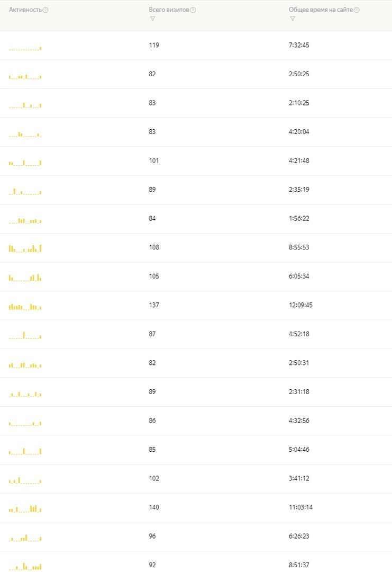Click visit count 101
392x572 pixels.
[x=154, y=160]
